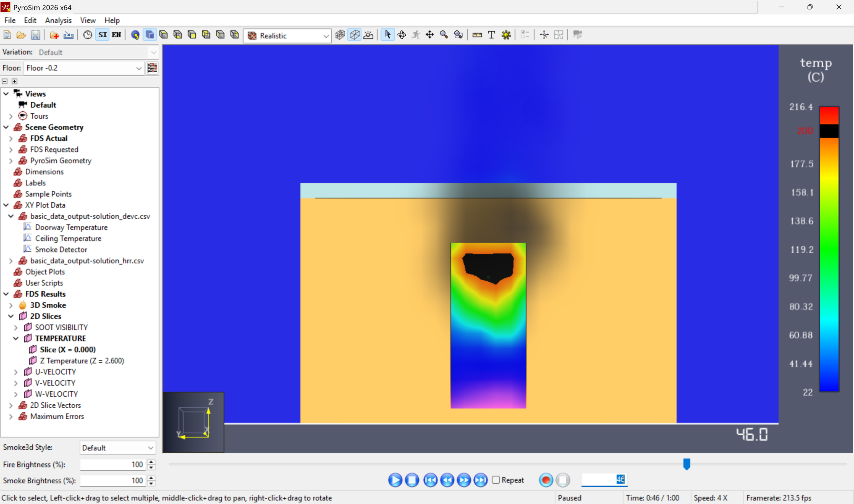Open the Smoke3d Style dropdown
854x504 pixels.
coord(118,448)
